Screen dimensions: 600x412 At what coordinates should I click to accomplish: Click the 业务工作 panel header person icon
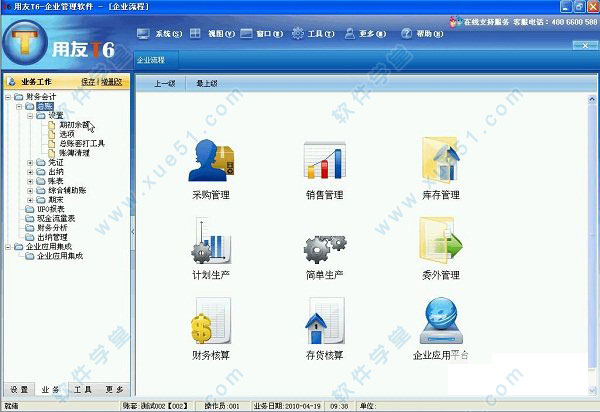(12, 81)
